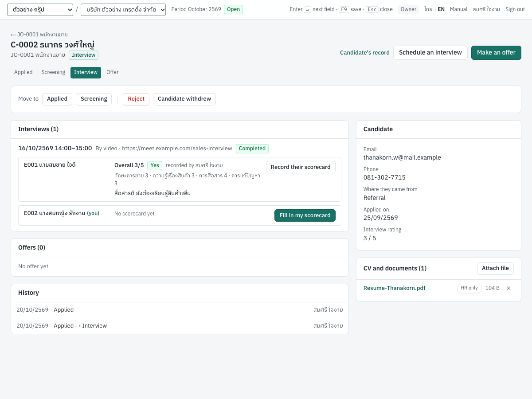Viewport: 532px width, 399px height.
Task: Move candidate to Applied stage
Action: [x=57, y=99]
